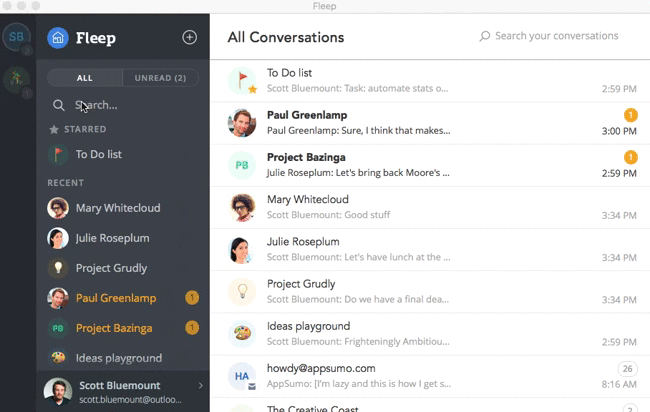Image resolution: width=650 pixels, height=412 pixels.
Task: Open Mary Whitecloud in Recent sidebar
Action: coord(123,208)
